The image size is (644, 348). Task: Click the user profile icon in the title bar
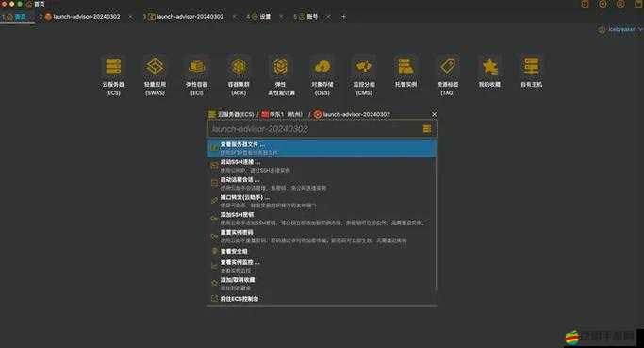click(620, 4)
